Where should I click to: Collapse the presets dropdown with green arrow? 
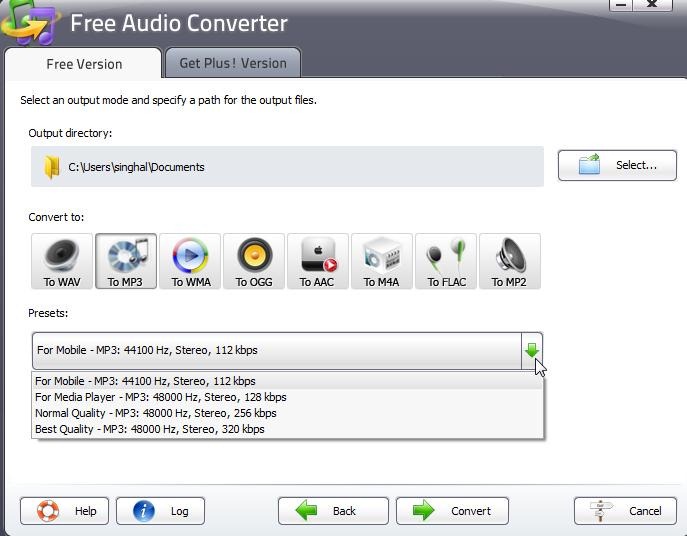pyautogui.click(x=532, y=350)
